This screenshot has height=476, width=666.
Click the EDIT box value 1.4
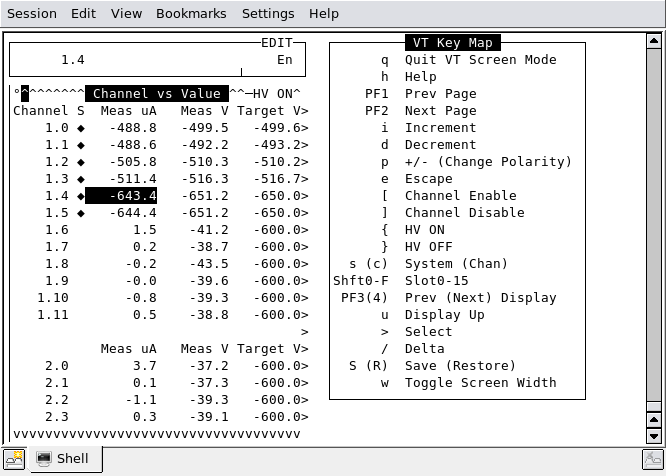click(73, 60)
